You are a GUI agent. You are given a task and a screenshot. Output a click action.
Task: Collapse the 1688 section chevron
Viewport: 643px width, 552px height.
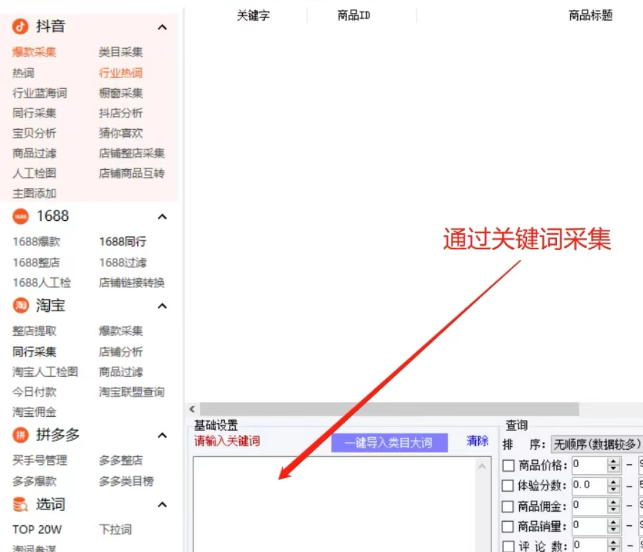pos(162,217)
